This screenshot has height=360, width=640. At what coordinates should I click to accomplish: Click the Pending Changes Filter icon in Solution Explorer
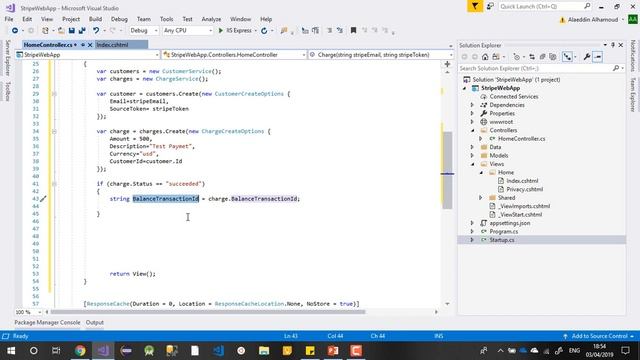[517, 57]
